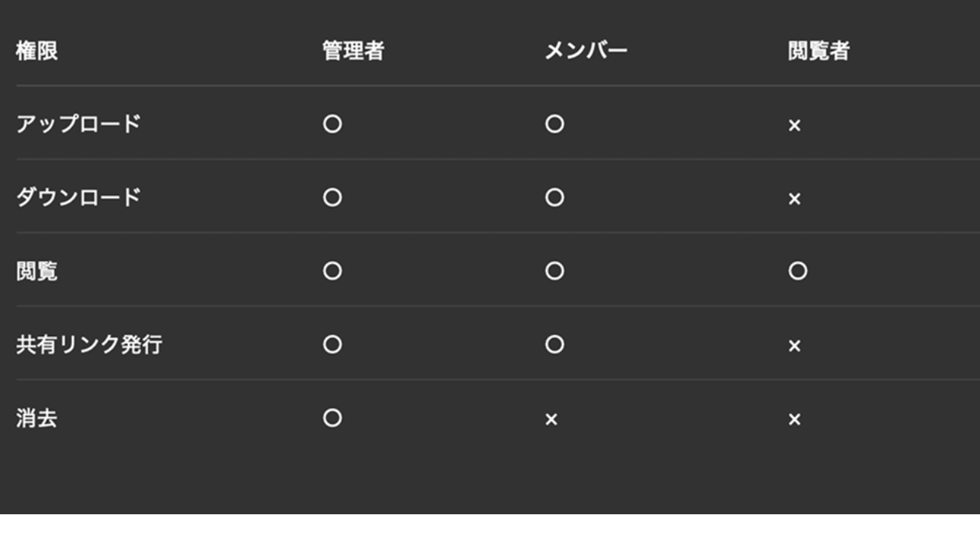Click the 共有リンク発行 row label
The width and height of the screenshot is (980, 551).
point(89,344)
